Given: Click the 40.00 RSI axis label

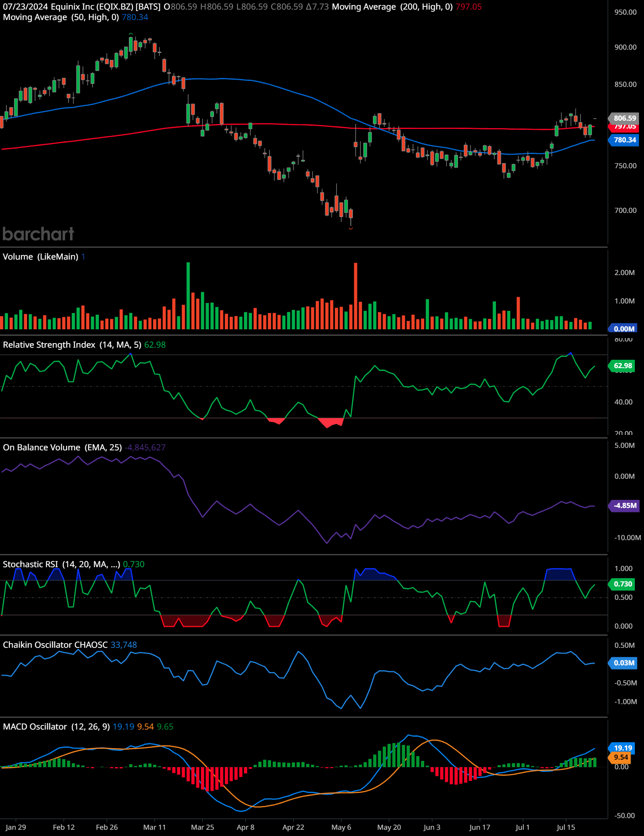Looking at the screenshot, I should pos(623,402).
